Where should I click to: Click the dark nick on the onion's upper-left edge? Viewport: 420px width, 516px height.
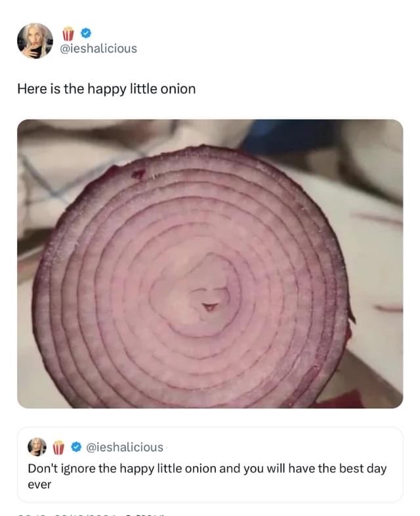[x=138, y=173]
